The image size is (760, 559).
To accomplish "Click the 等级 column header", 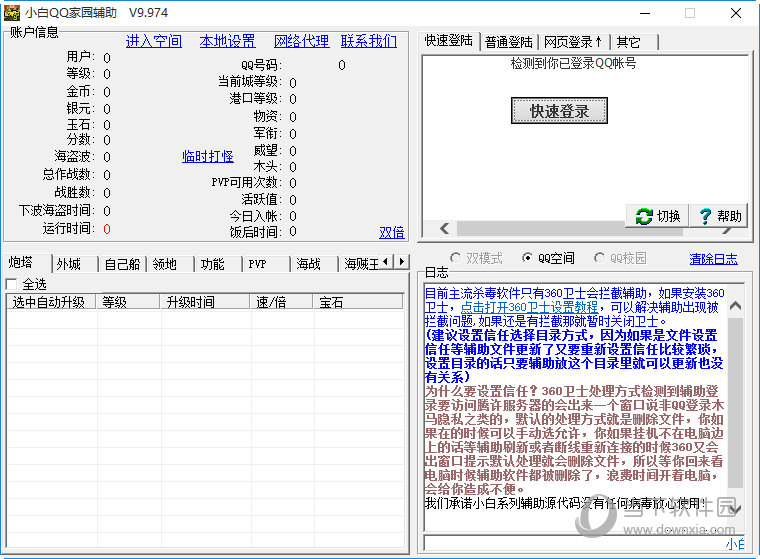I will [x=128, y=302].
